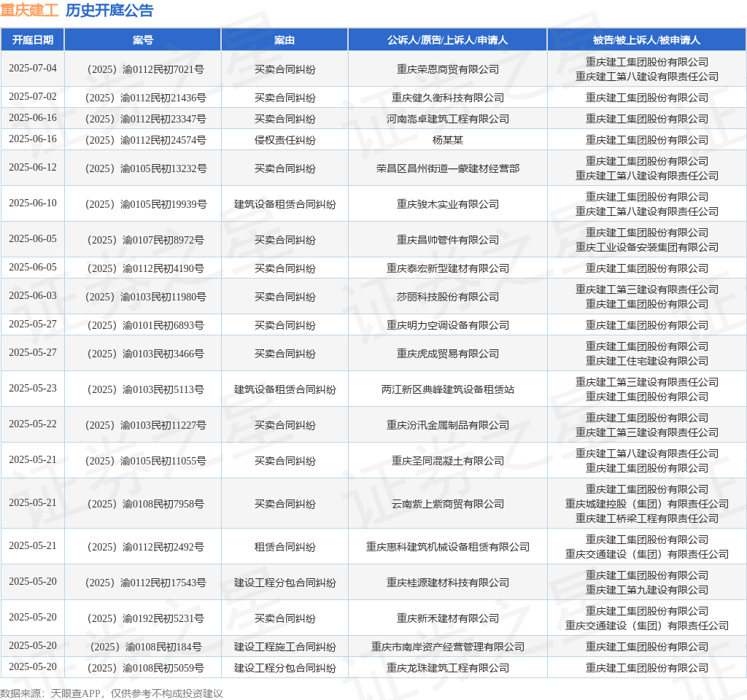Click the 被告/被上诉人/被申请人 header
Screen dimensions: 747x700
[x=646, y=40]
